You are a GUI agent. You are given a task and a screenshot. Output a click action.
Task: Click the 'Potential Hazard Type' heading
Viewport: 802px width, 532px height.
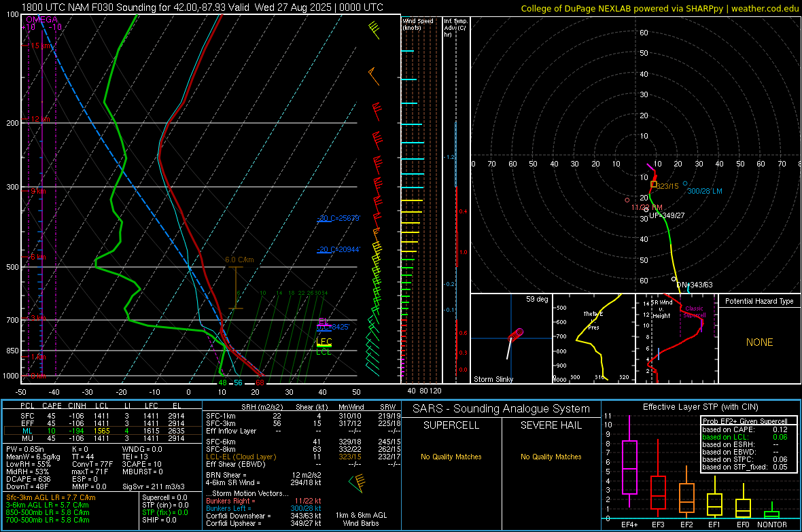point(759,301)
